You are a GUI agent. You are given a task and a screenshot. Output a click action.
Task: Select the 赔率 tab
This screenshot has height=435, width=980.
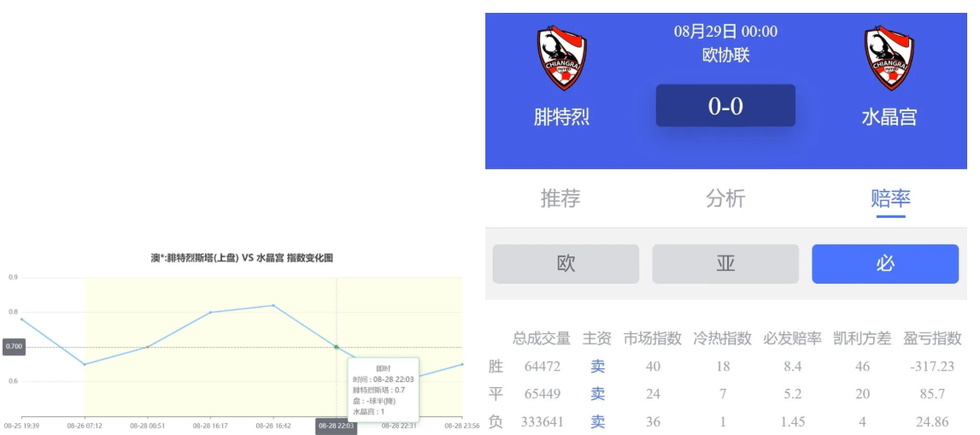[x=890, y=198]
